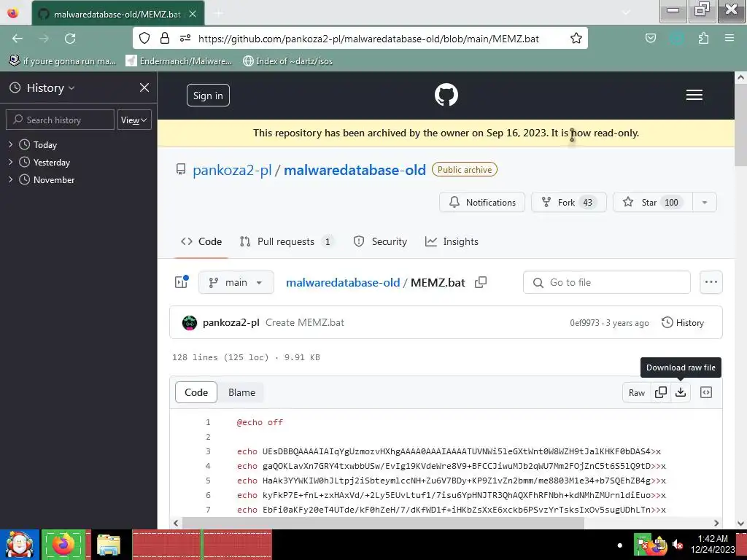The height and width of the screenshot is (560, 747).
Task: Open the Pocket save icon
Action: tap(650, 38)
